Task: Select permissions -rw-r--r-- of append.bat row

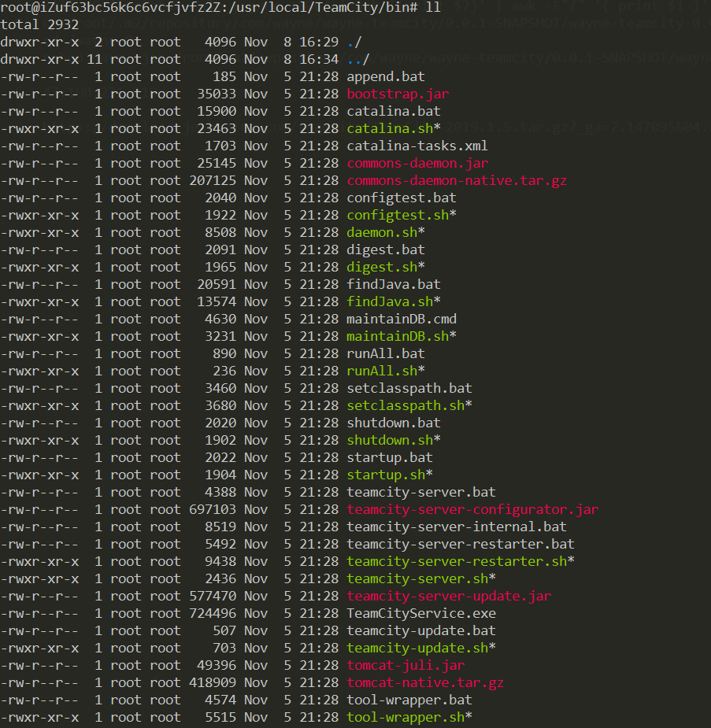Action: coord(40,76)
